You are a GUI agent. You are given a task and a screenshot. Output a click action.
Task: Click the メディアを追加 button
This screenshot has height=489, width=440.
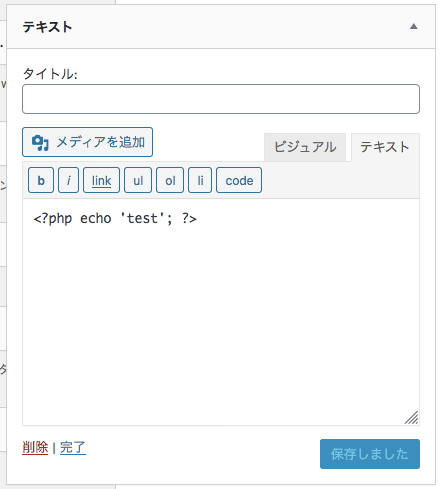87,142
